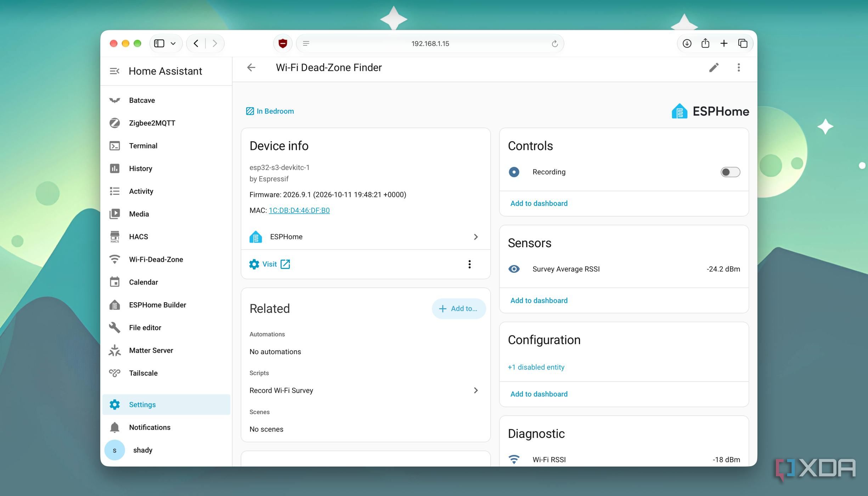The image size is (868, 496).
Task: Expand the ESPHome integration row chevron
Action: pyautogui.click(x=476, y=237)
